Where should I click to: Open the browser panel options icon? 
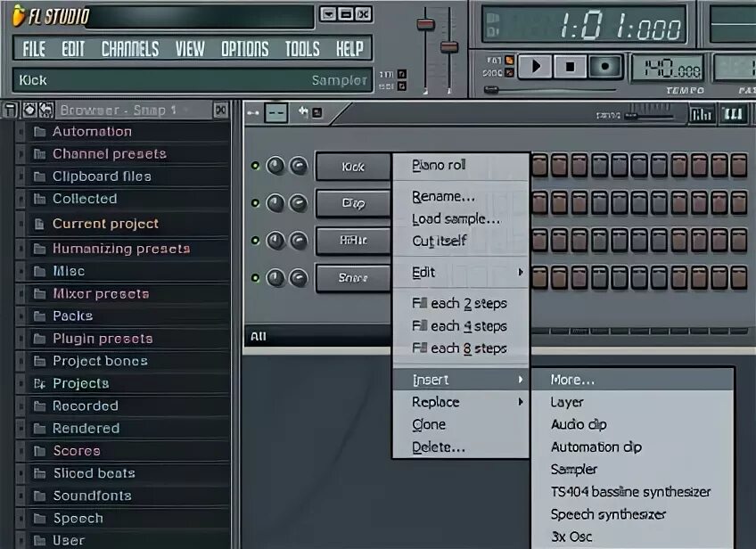10,111
